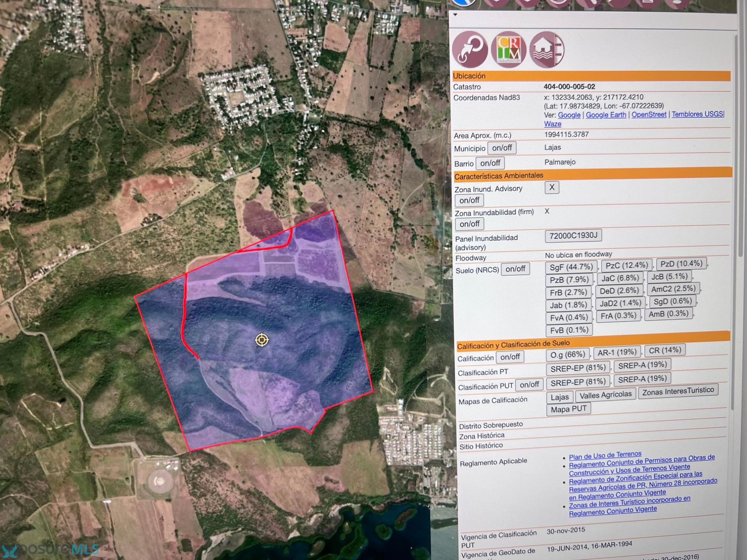
Task: Click the CRIM logo icon
Action: coord(508,50)
